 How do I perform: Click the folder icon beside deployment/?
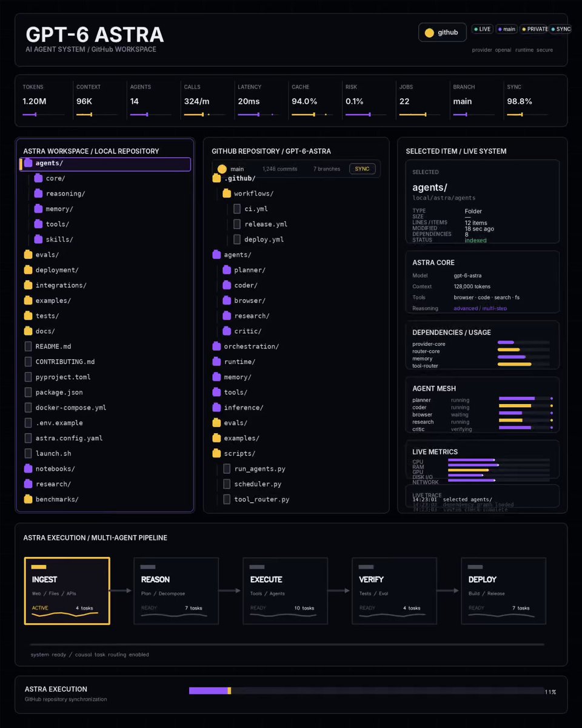tap(28, 270)
